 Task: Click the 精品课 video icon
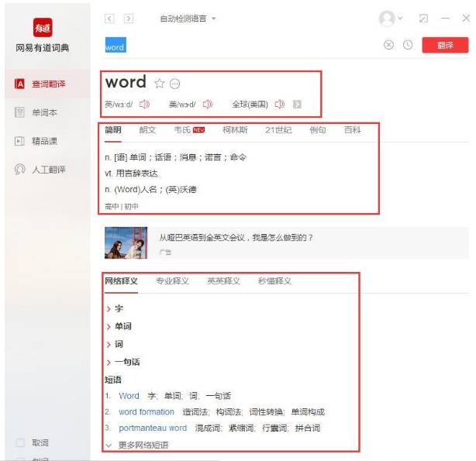pos(19,141)
